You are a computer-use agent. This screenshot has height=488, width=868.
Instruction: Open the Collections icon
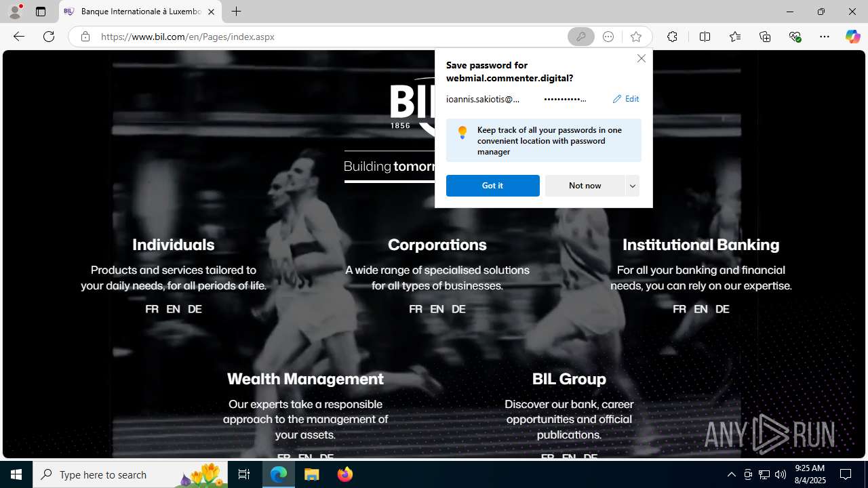click(x=765, y=37)
